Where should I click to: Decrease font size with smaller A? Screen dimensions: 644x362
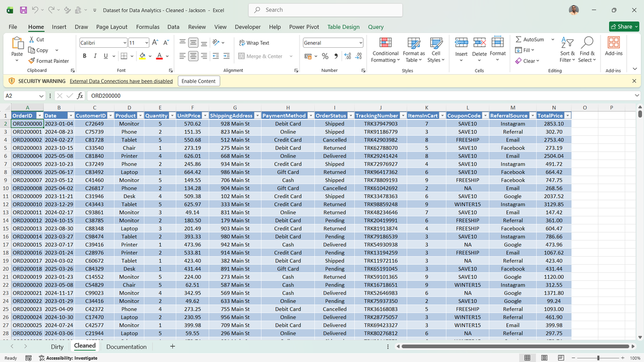[x=166, y=42]
